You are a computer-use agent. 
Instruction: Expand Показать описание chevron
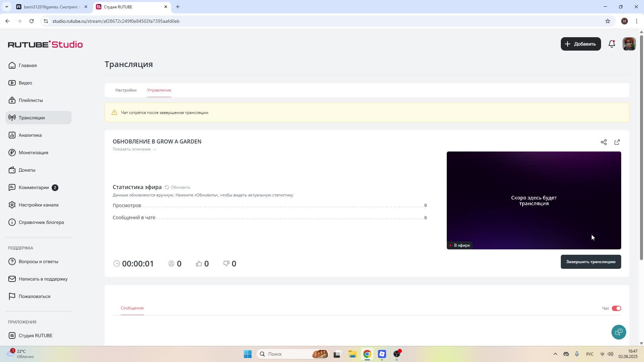click(x=155, y=149)
